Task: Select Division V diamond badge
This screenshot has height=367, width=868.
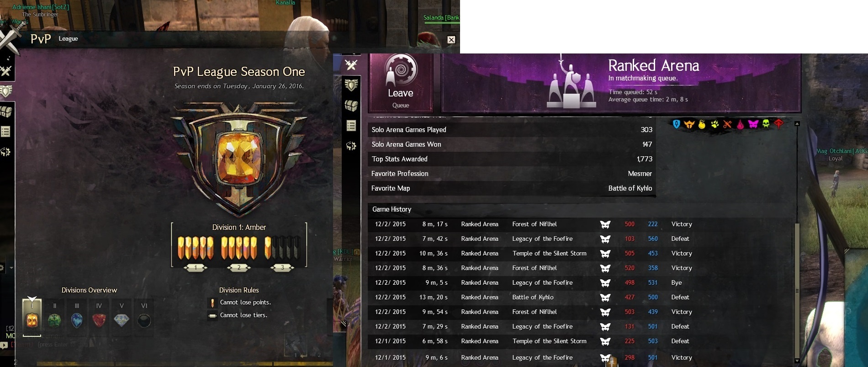Action: (x=121, y=320)
